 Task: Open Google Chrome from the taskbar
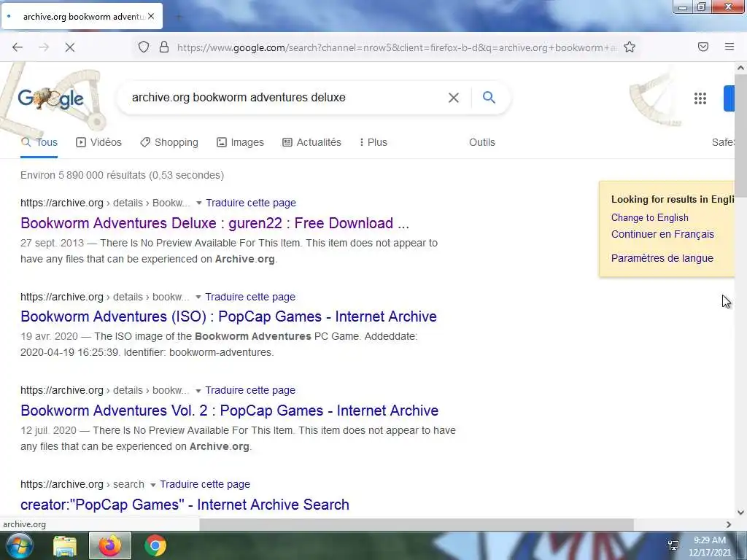[155, 545]
